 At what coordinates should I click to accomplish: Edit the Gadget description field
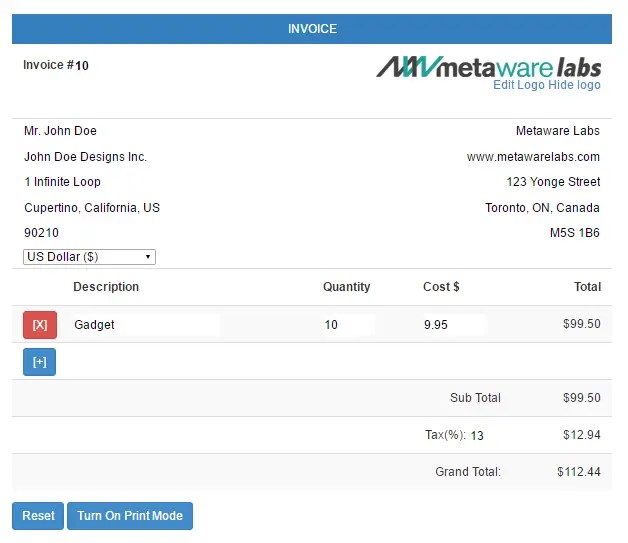click(x=145, y=325)
